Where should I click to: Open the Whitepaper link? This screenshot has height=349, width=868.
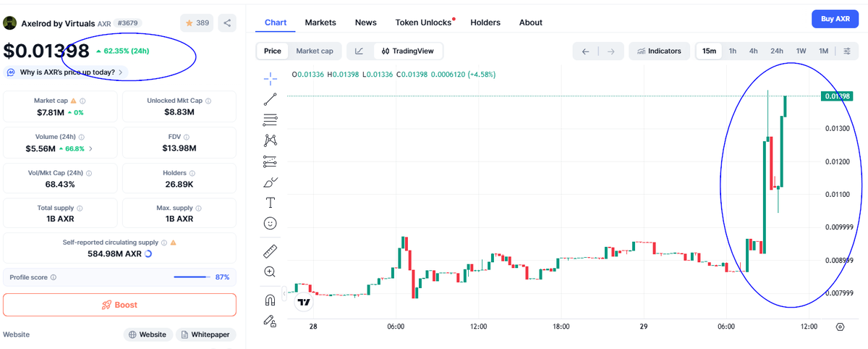click(206, 335)
